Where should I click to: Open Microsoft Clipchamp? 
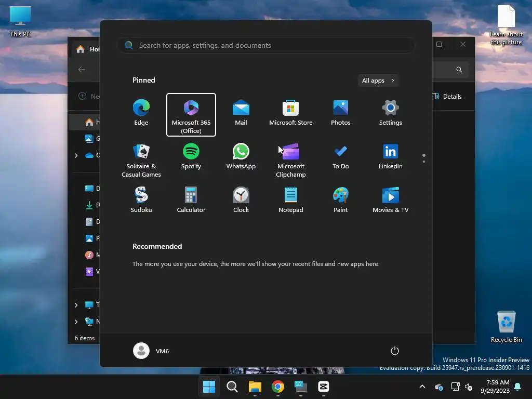point(291,161)
